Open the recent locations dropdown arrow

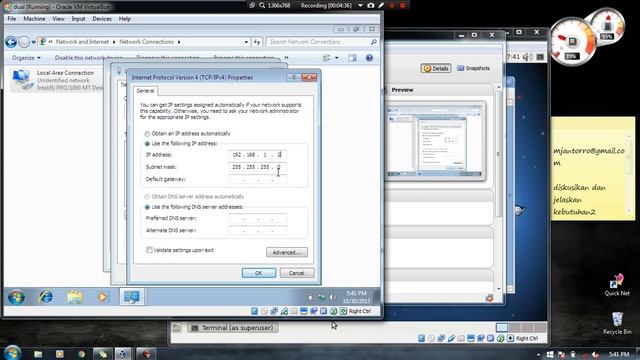33,42
